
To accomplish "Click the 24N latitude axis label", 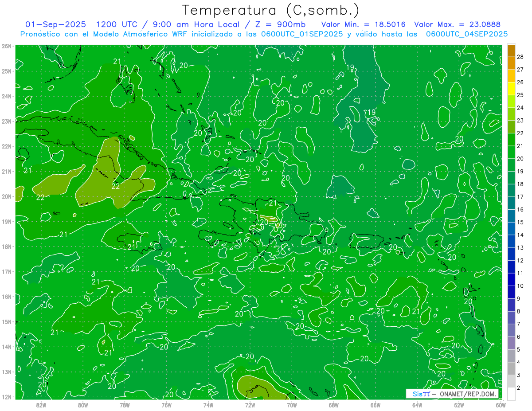I will tap(6, 96).
